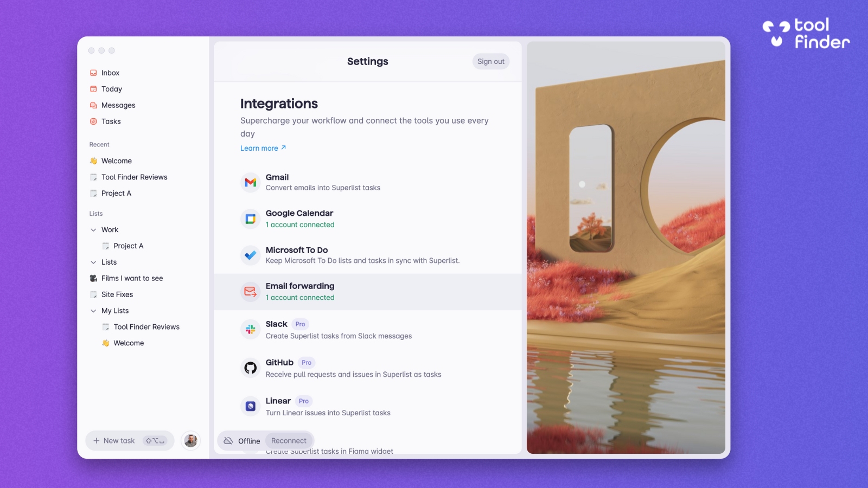The image size is (868, 488).
Task: Open the Learn more link
Action: click(259, 147)
